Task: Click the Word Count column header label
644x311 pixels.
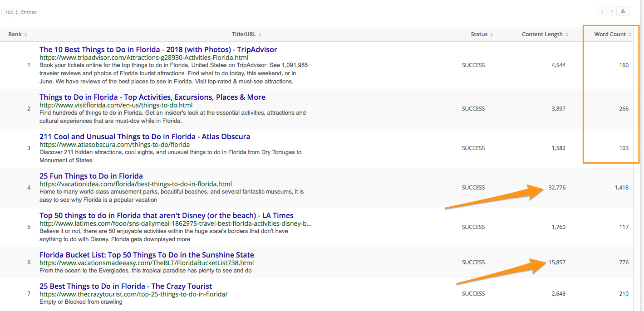Action: (x=610, y=34)
